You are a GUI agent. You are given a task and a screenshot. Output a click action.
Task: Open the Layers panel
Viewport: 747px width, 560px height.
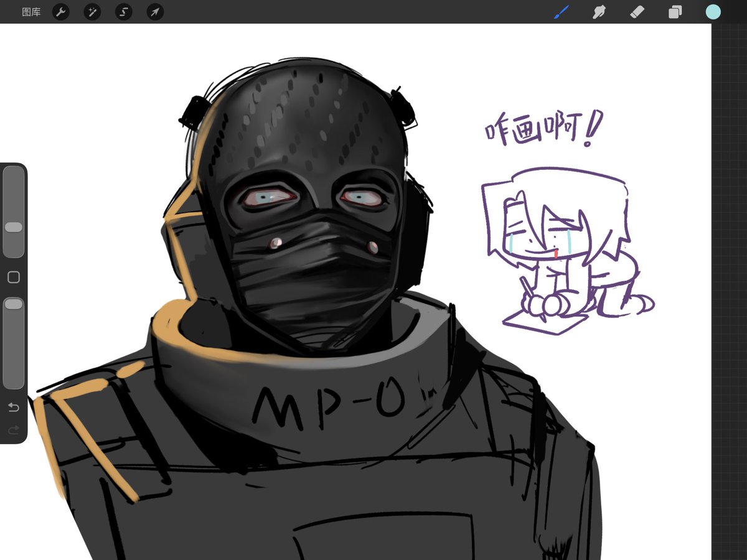(674, 12)
